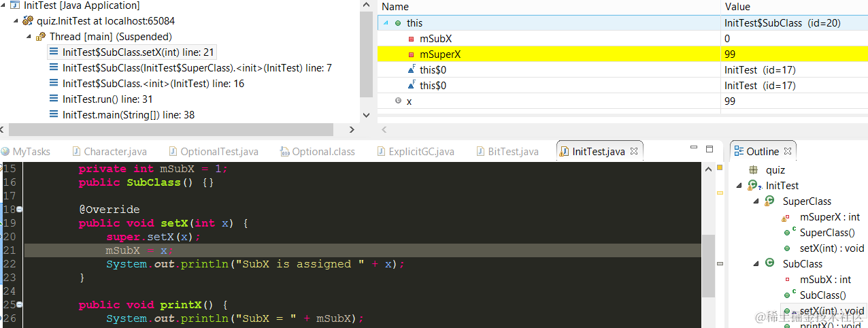Image resolution: width=868 pixels, height=328 pixels.
Task: Click the @Override annotation on line 18
Action: (109, 210)
